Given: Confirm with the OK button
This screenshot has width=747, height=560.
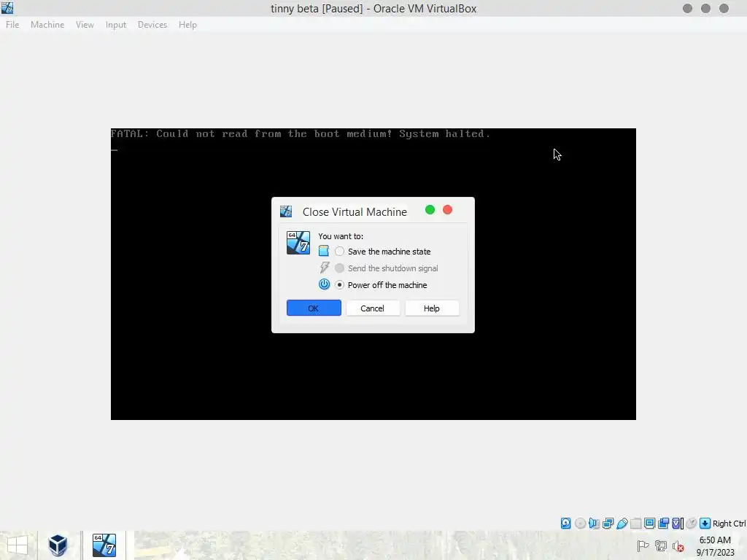Looking at the screenshot, I should (314, 308).
